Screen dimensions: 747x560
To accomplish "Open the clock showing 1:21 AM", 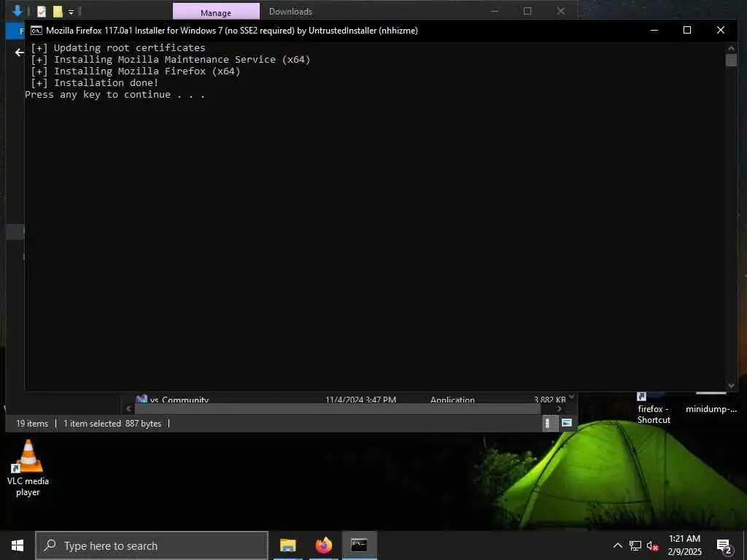I will 684,545.
